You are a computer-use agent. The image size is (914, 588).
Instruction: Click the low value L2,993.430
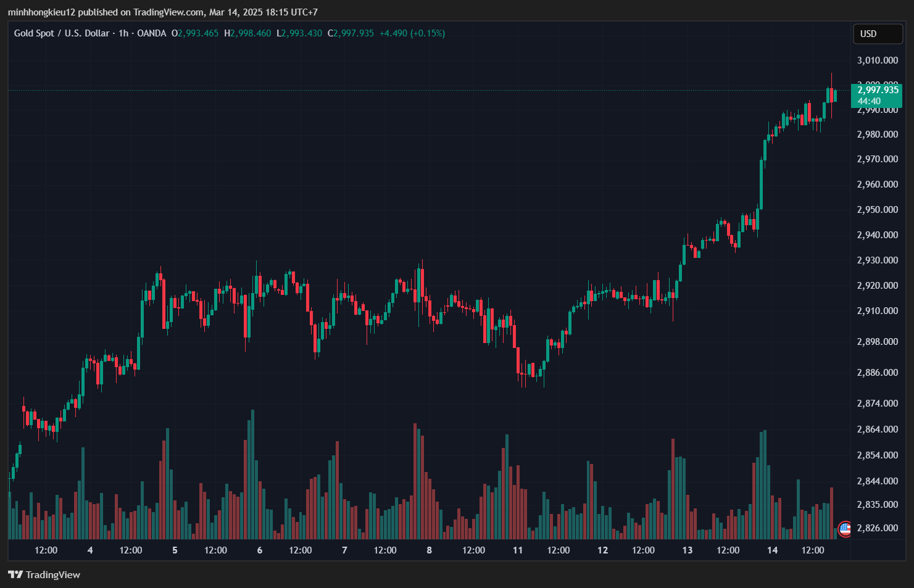(299, 33)
